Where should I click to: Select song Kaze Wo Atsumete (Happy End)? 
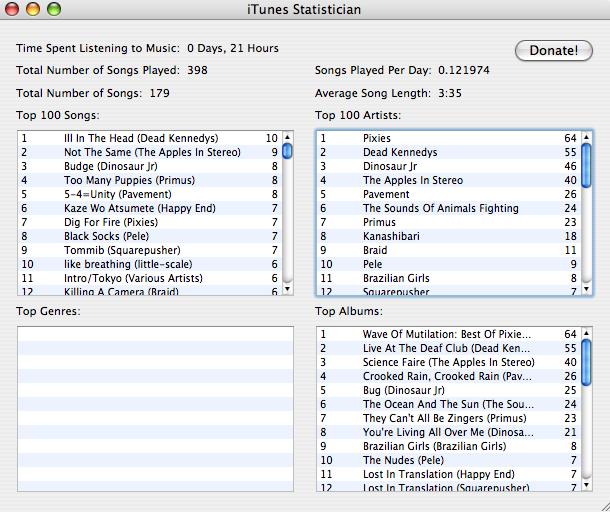pos(150,208)
